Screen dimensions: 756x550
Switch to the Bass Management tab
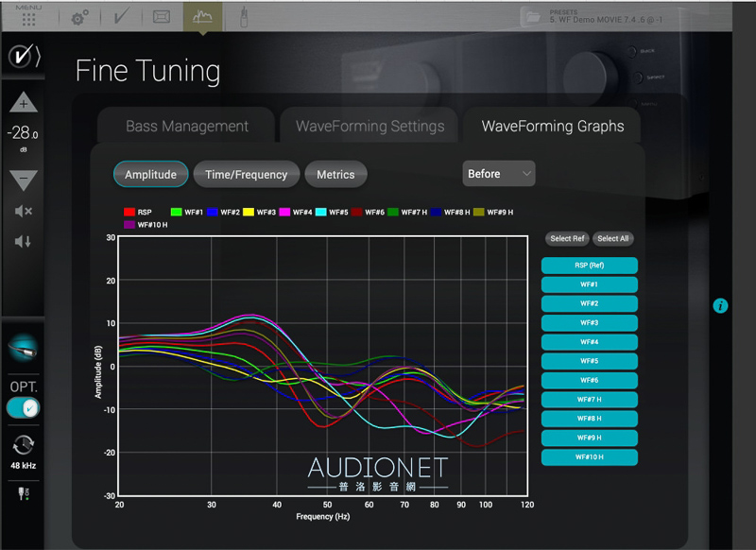(x=187, y=127)
